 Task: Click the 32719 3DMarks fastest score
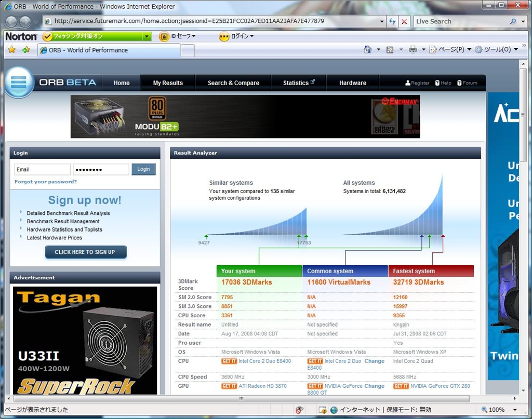(418, 282)
